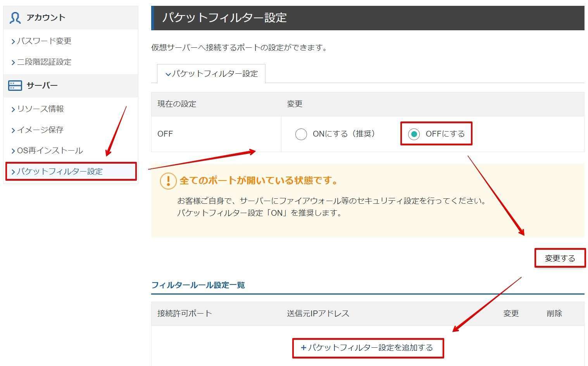Click the 全てのポートが開いている状態です。 warning title
Screen dimensions: 588x366
tap(259, 180)
